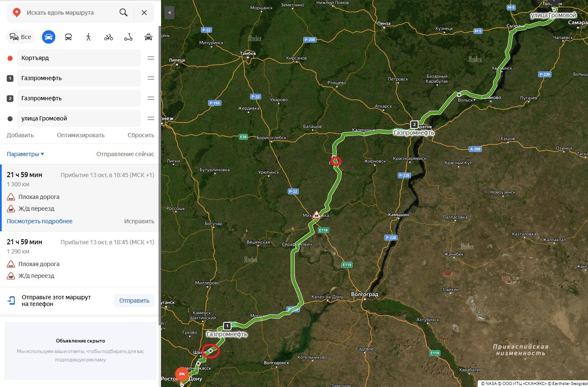Open Посмотреть подробнее link
This screenshot has height=387, width=588.
point(39,221)
